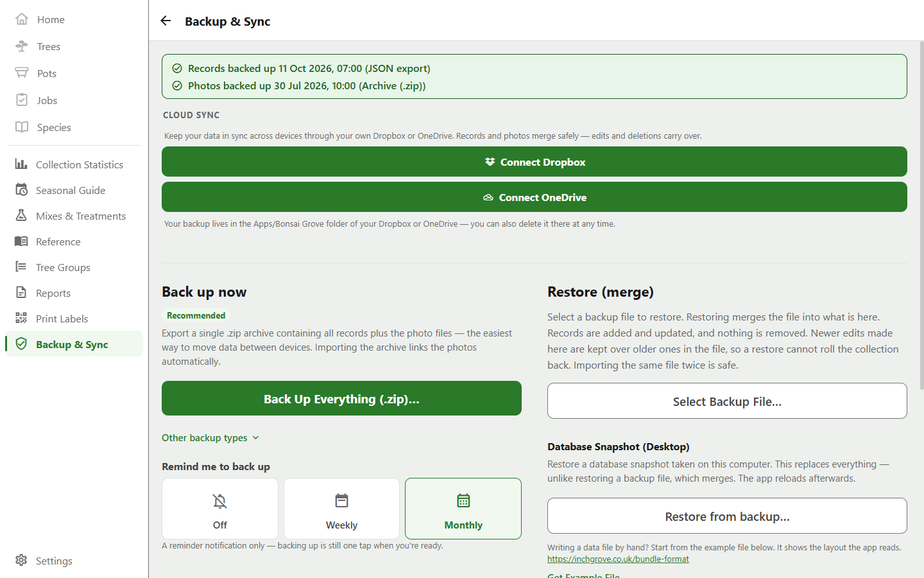Click the Jobs checklist icon
The image size is (924, 578).
(x=22, y=100)
